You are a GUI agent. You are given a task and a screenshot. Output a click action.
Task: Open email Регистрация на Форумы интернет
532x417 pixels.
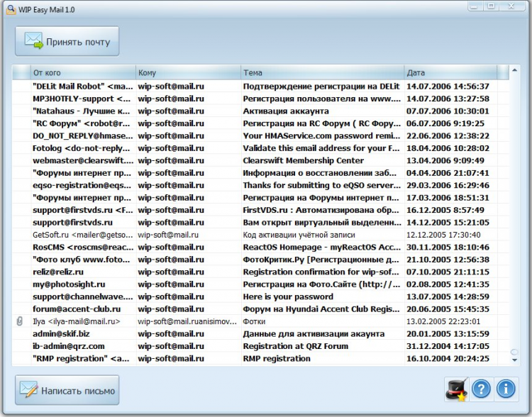260,197
